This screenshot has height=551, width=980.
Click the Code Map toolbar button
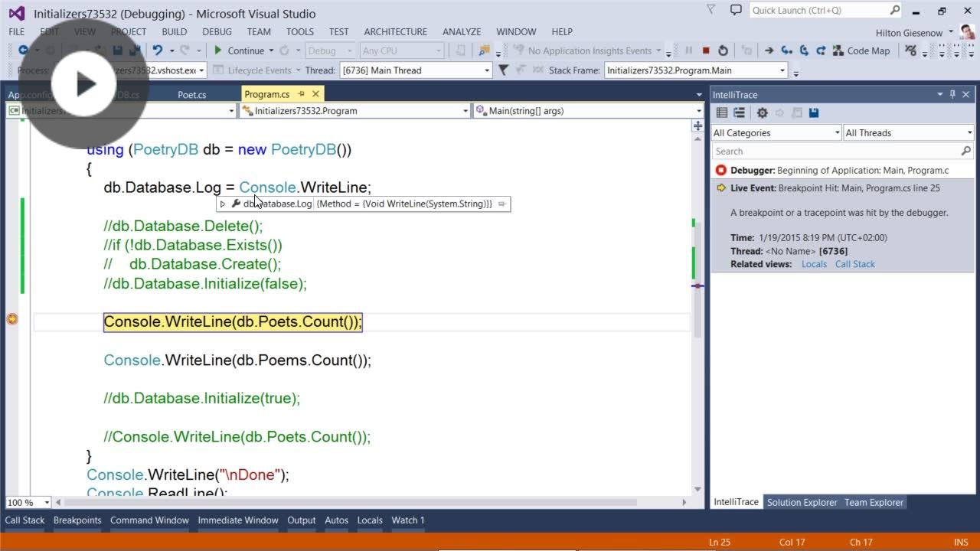coord(861,51)
